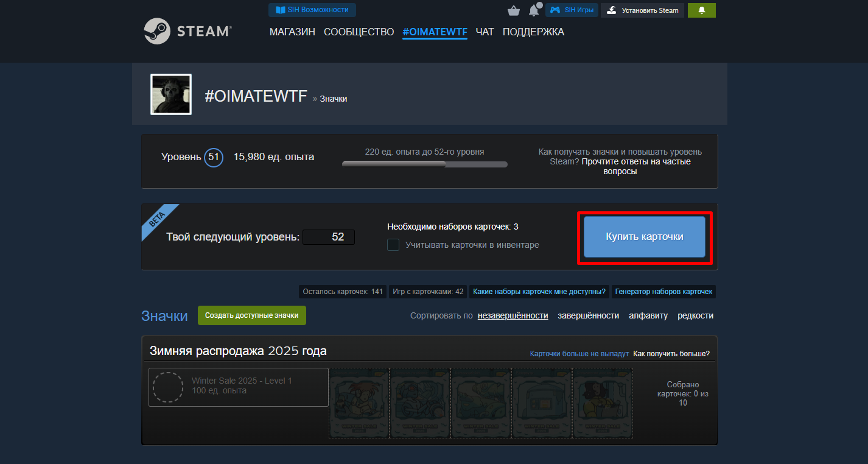Click the next level input field
868x464 pixels.
pos(329,237)
